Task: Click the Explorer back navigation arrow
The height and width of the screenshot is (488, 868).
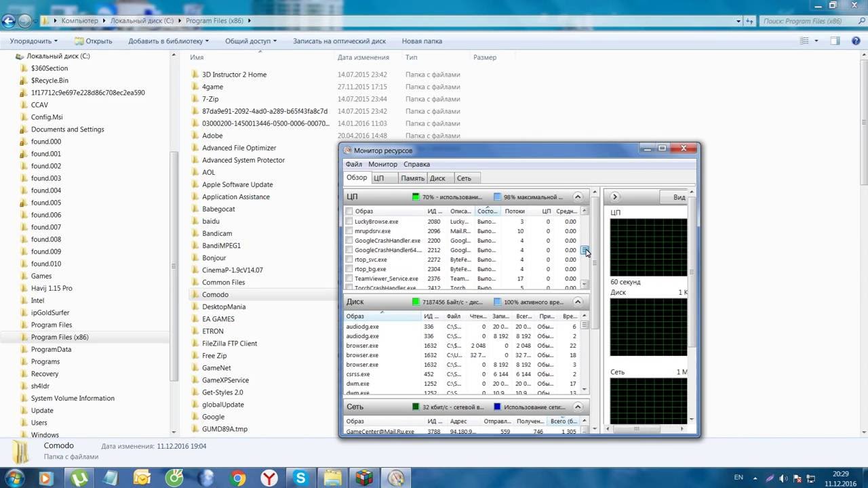Action: (7, 21)
